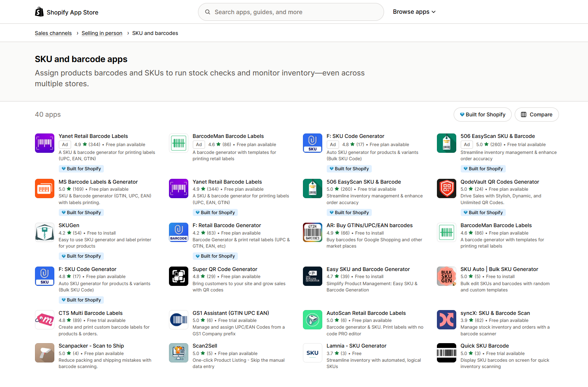The width and height of the screenshot is (588, 387).
Task: Click the CTS Multi Barcode Labels title
Action: point(90,313)
